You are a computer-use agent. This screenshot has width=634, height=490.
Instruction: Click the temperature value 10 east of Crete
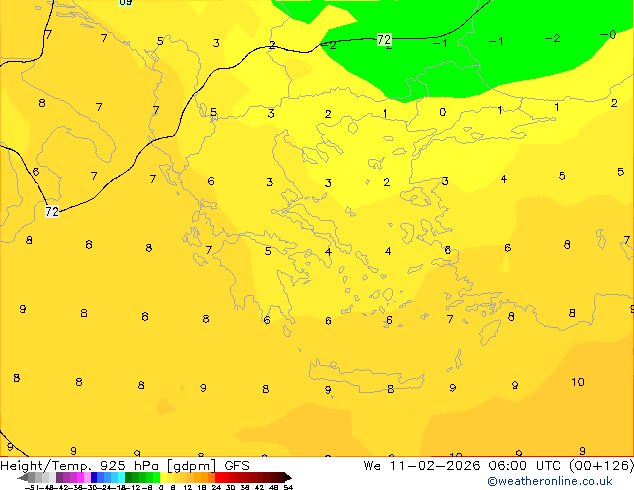tap(577, 382)
